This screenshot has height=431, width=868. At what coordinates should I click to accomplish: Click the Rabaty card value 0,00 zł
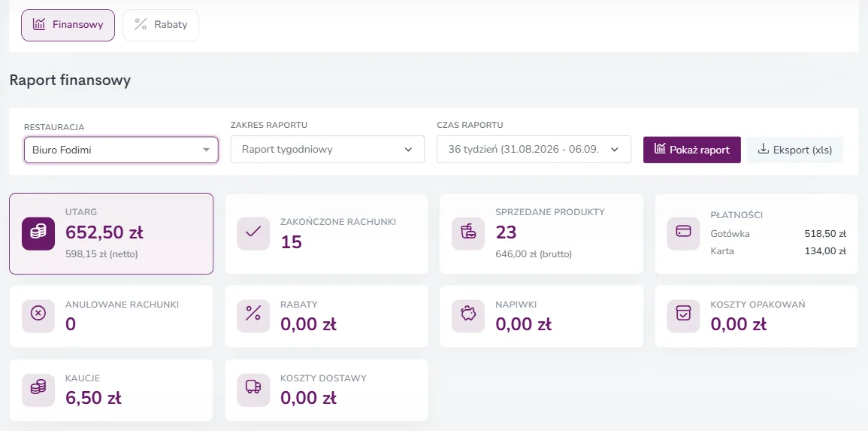pos(308,324)
